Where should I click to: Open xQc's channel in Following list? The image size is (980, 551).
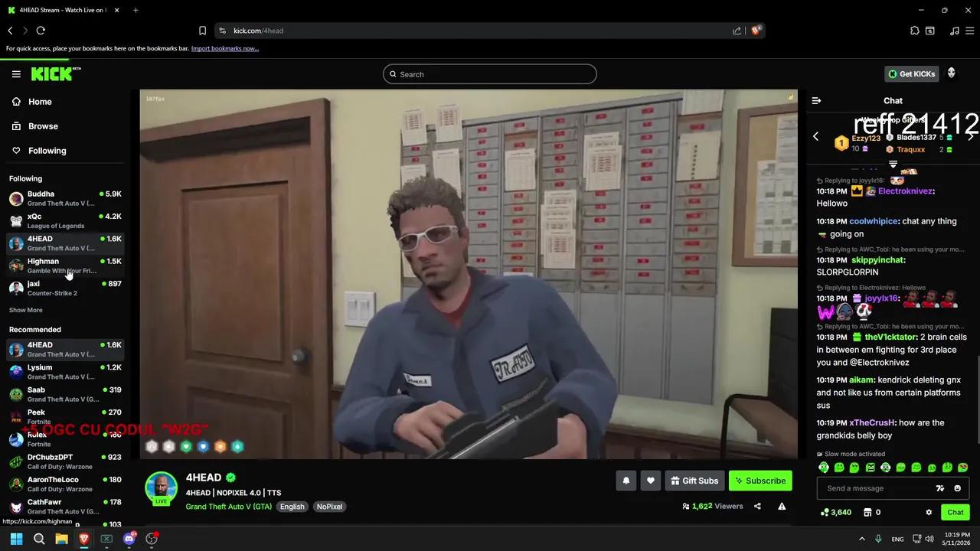click(65, 220)
